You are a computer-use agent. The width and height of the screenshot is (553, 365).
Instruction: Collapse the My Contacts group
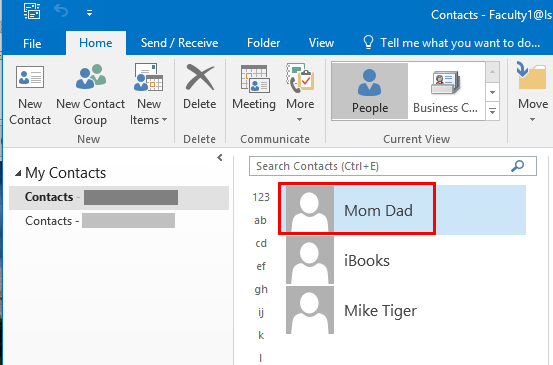point(18,173)
